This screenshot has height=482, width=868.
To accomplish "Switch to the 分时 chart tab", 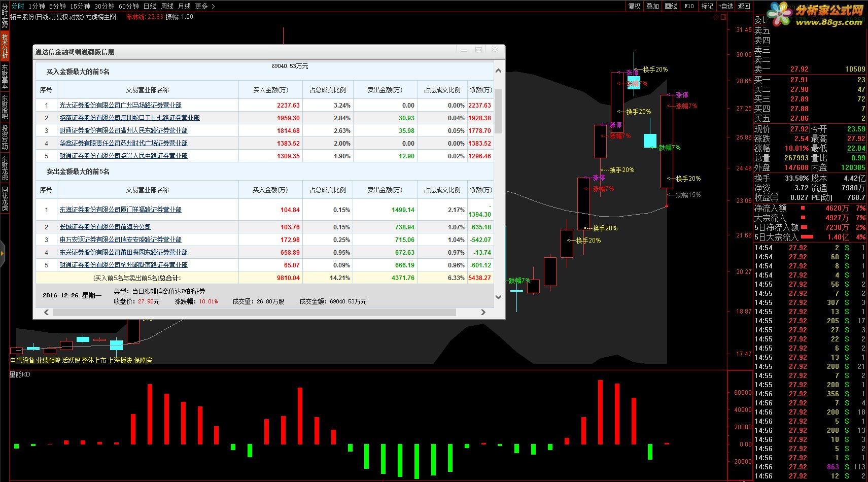I will coord(18,6).
